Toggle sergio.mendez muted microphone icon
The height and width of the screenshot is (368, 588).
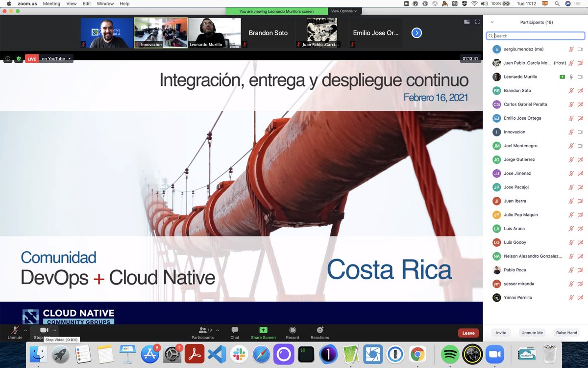coord(571,49)
